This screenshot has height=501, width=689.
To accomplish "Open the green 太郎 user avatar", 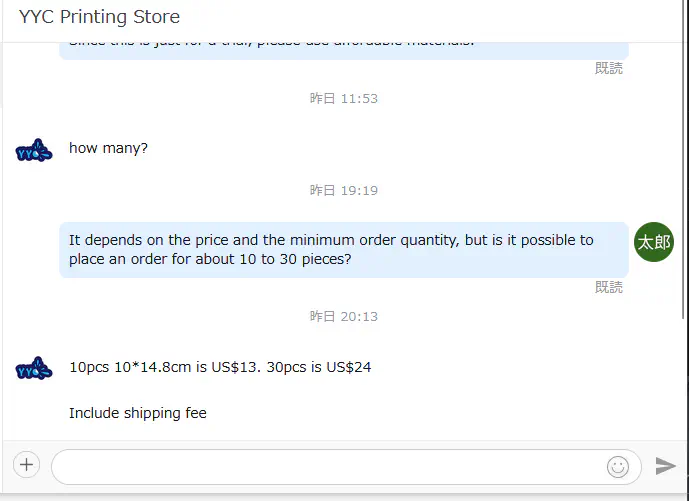I will [654, 242].
